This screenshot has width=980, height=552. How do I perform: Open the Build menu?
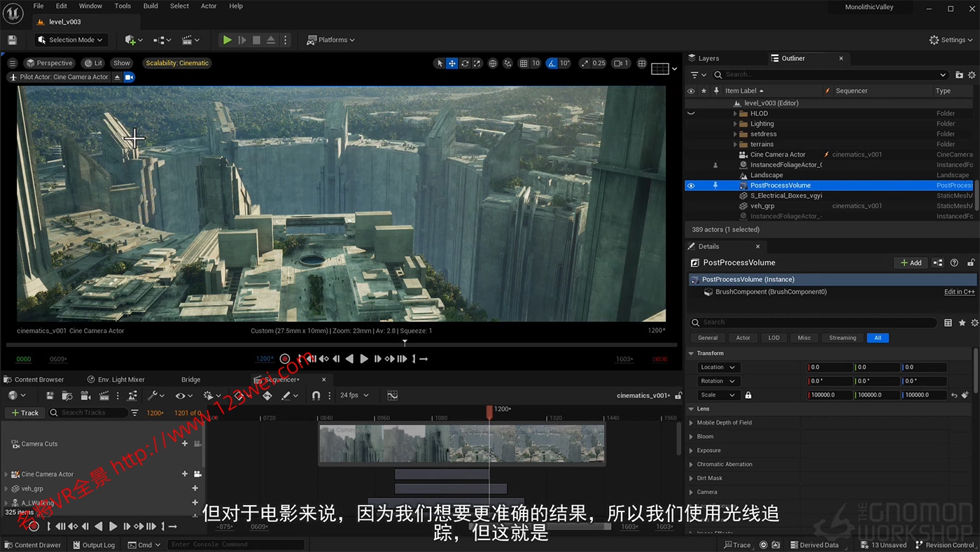pos(150,6)
